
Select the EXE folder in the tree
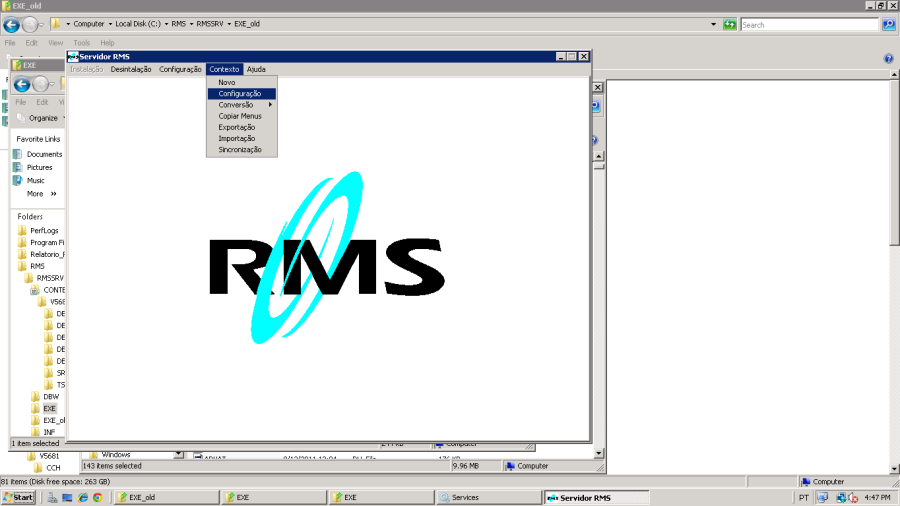pyautogui.click(x=49, y=409)
